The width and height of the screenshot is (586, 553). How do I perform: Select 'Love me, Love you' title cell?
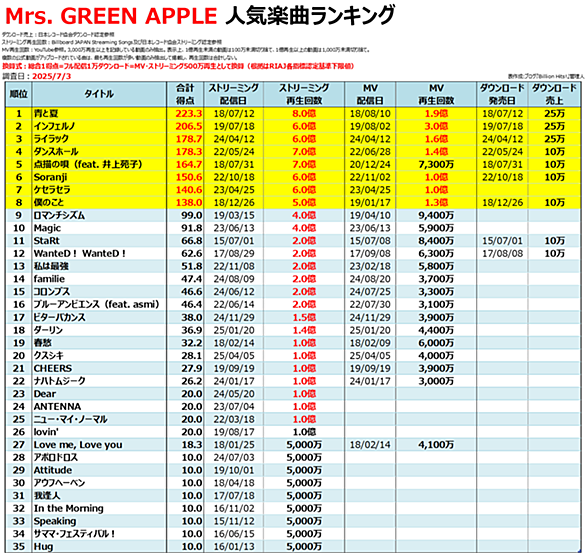coord(99,445)
